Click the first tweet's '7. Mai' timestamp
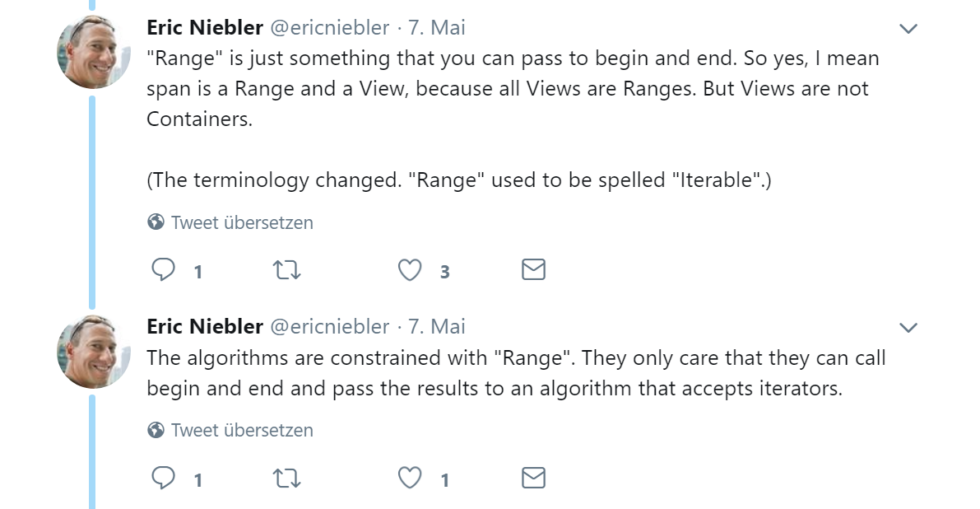Image resolution: width=980 pixels, height=509 pixels. pos(437,27)
